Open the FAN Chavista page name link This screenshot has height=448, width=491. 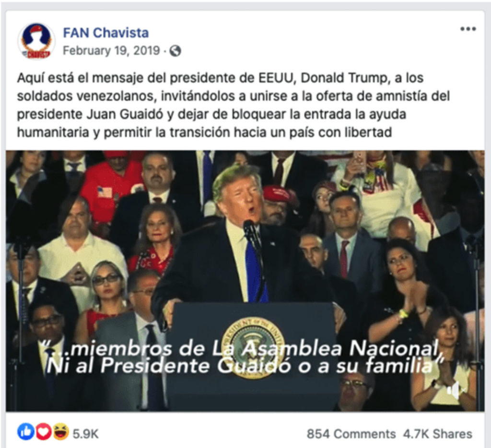(106, 33)
